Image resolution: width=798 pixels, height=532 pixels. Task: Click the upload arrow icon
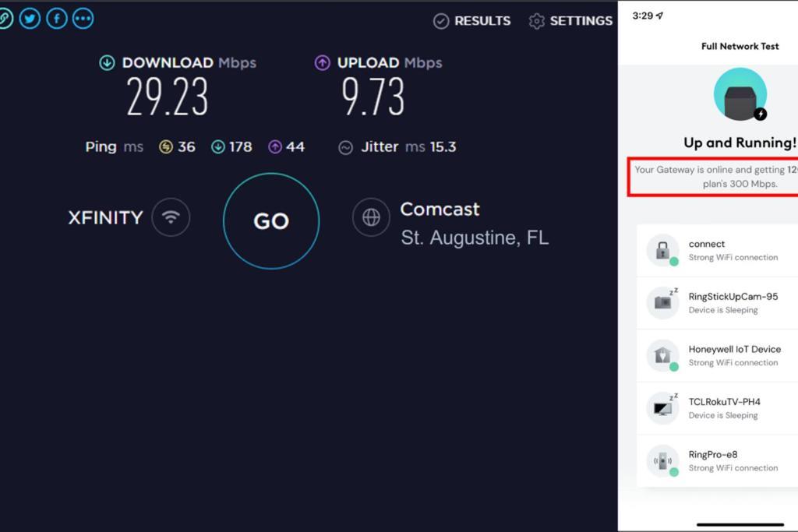322,62
